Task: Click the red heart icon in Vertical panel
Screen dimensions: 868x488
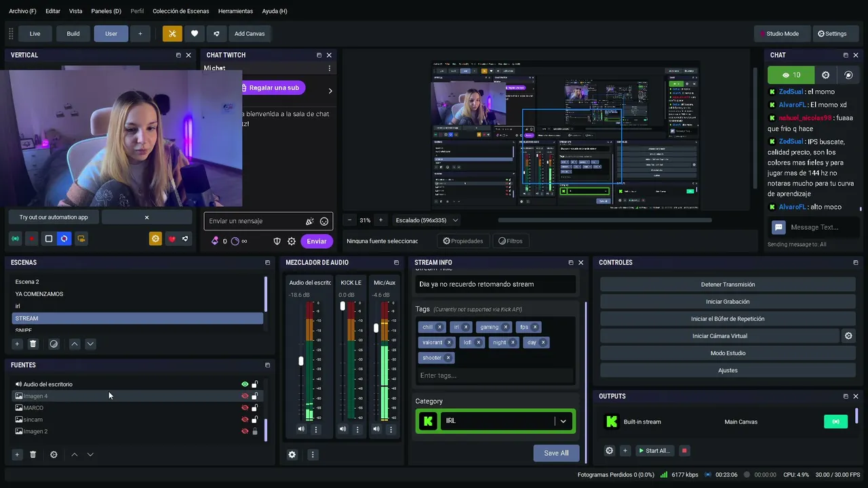Action: (x=172, y=239)
